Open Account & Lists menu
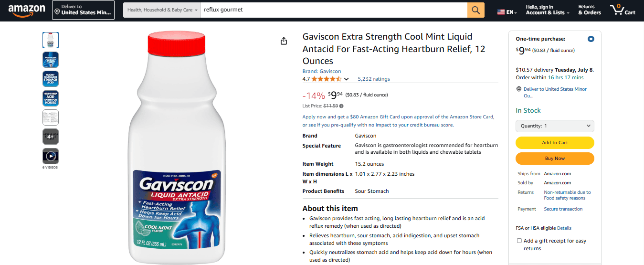 click(x=547, y=10)
